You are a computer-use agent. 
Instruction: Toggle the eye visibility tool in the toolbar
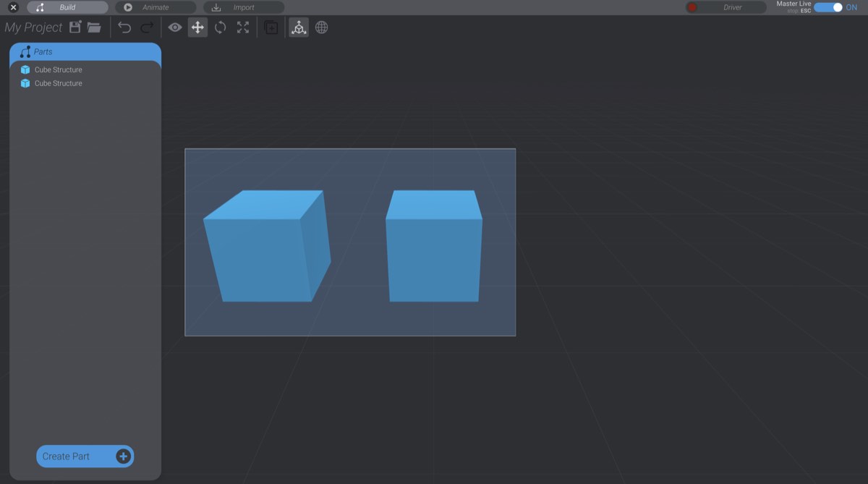[174, 27]
